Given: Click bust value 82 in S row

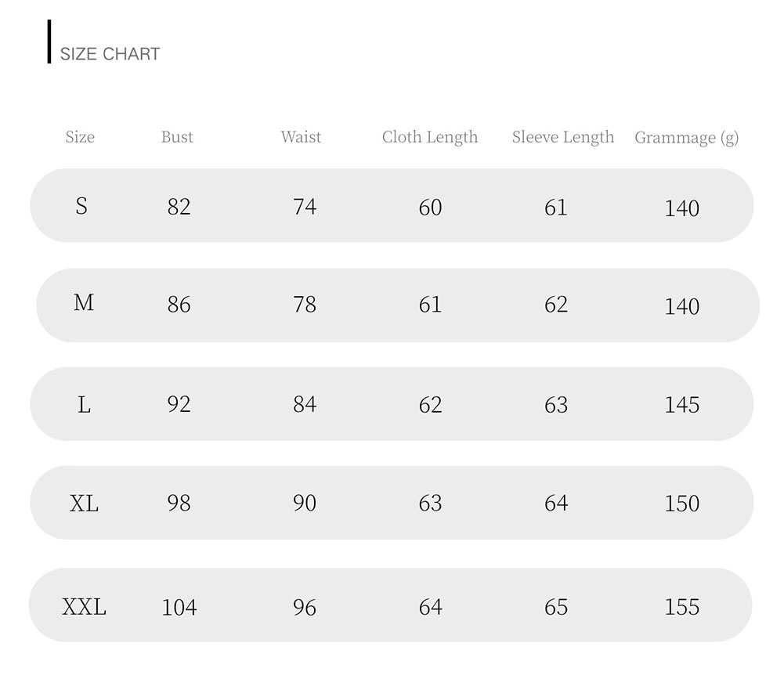Looking at the screenshot, I should (x=179, y=207).
